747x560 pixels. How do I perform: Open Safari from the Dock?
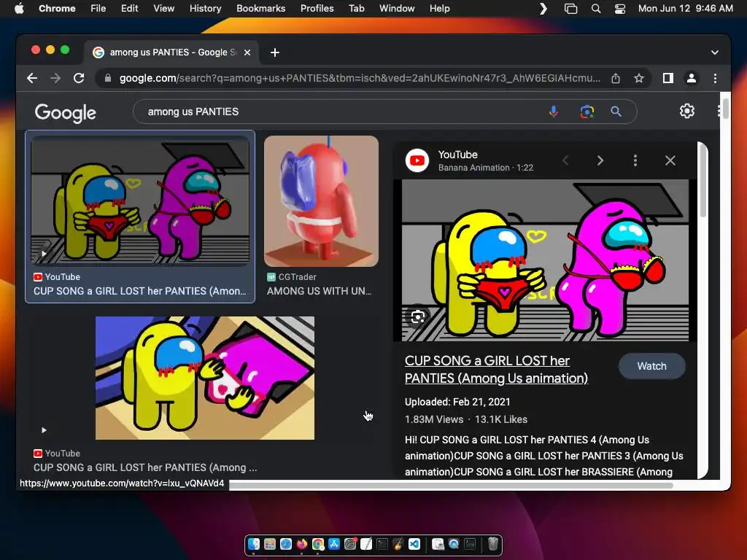point(286,544)
